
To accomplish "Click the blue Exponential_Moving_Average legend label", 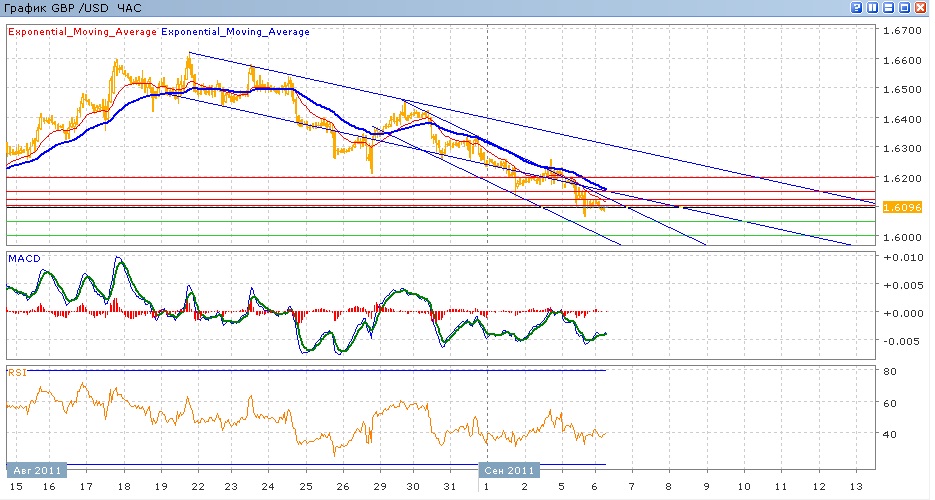I will pos(235,32).
